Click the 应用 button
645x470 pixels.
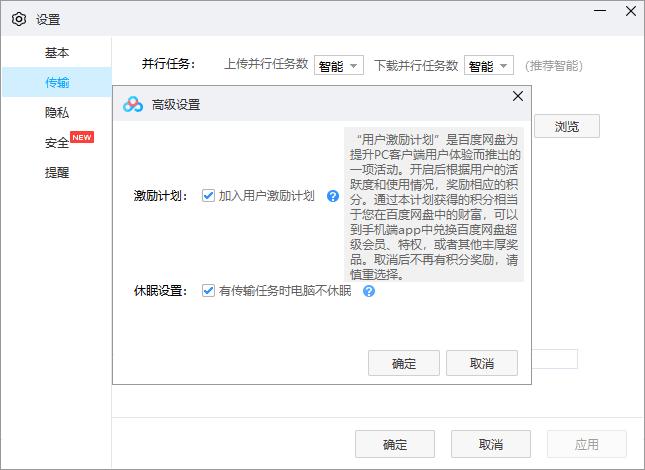(587, 444)
